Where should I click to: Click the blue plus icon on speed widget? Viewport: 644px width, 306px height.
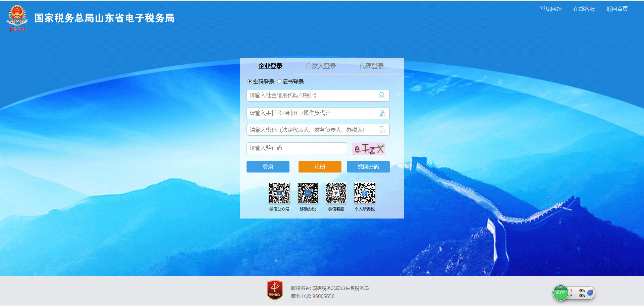(x=590, y=293)
